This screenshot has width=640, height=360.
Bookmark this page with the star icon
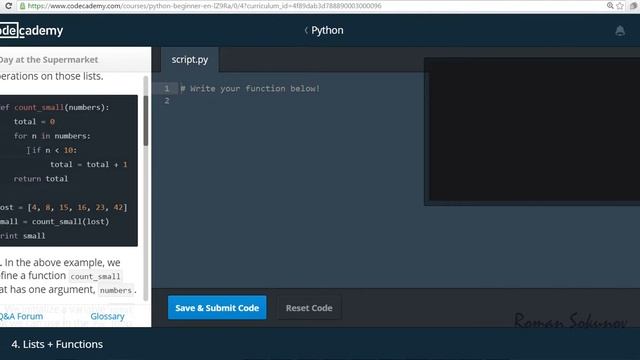620,5
